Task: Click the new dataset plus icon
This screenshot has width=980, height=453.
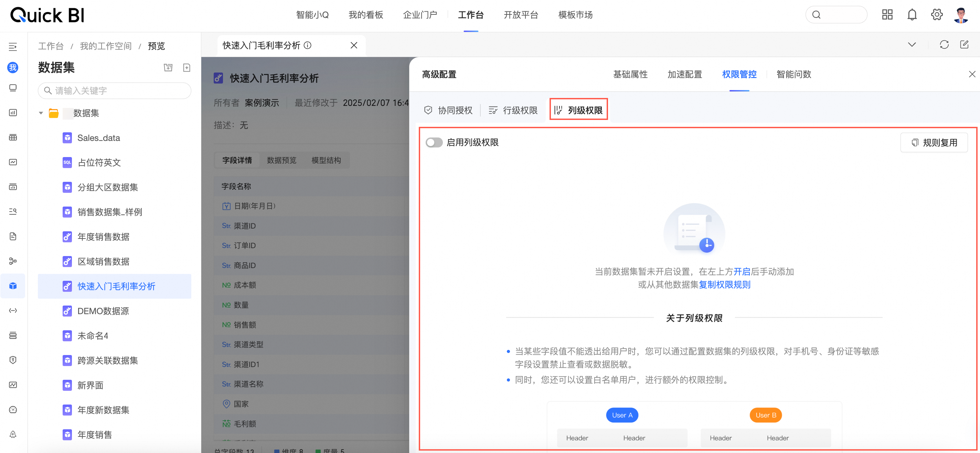Action: pos(187,68)
